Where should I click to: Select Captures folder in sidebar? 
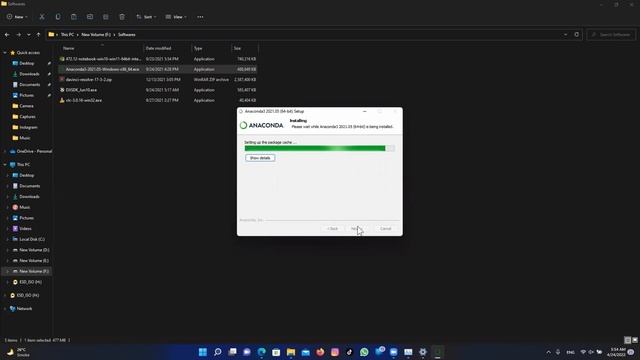27,117
